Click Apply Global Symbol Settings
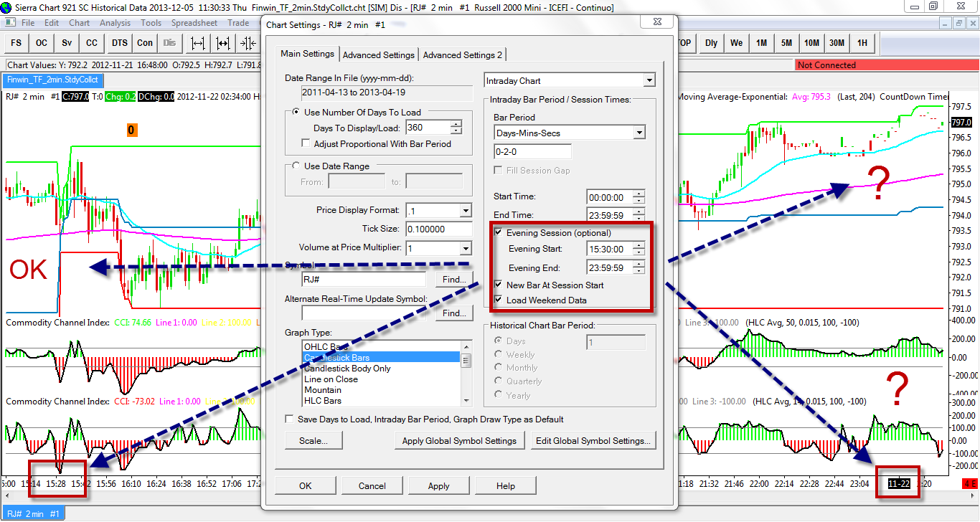 459,440
